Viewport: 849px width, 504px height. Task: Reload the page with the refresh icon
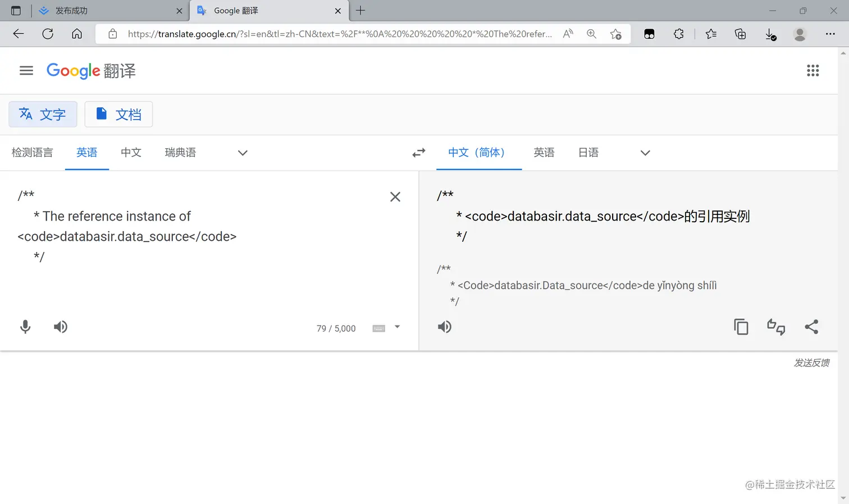48,34
